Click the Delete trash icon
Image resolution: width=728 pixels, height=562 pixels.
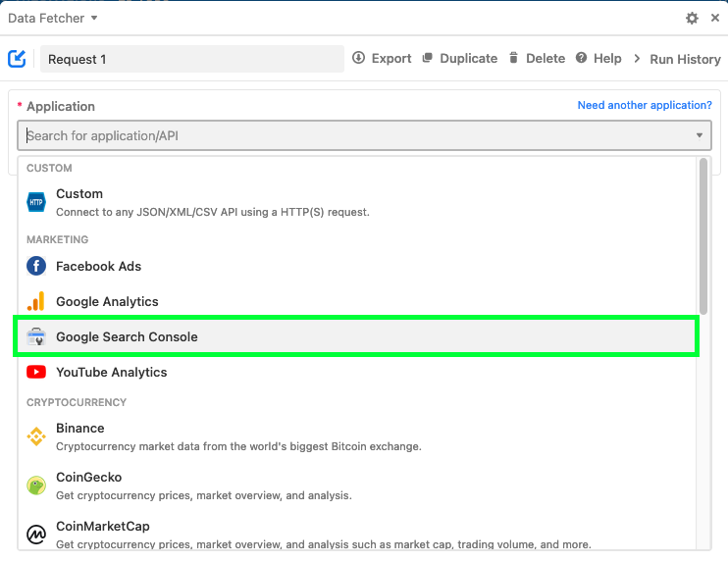(513, 58)
